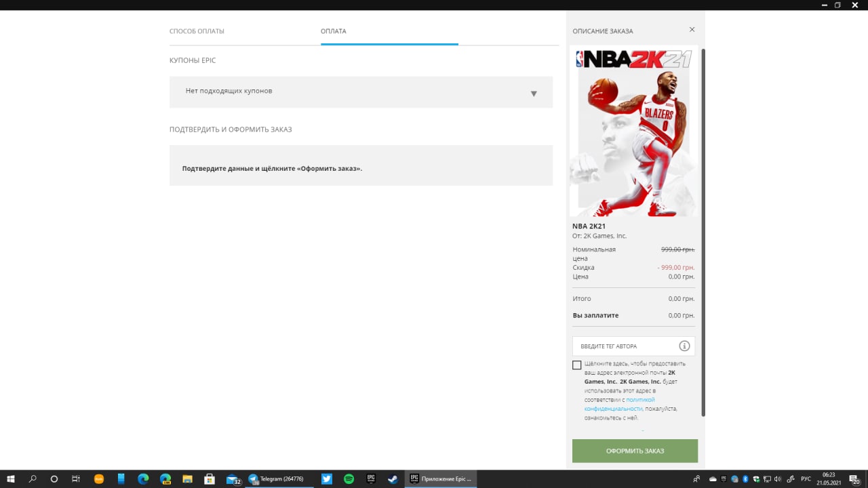
Task: Launch Edge Canary from taskbar
Action: pos(165,479)
